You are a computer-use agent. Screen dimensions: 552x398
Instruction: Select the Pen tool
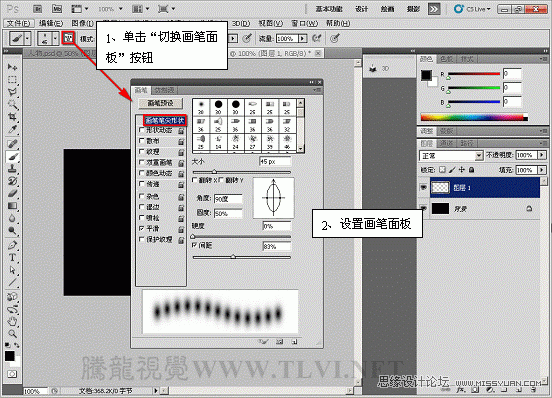[12, 245]
